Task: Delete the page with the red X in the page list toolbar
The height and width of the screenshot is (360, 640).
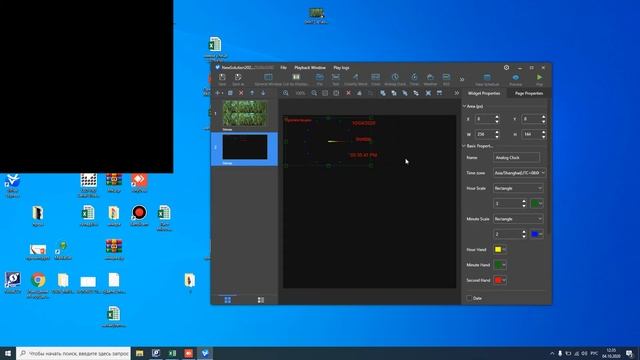Action: tap(241, 93)
